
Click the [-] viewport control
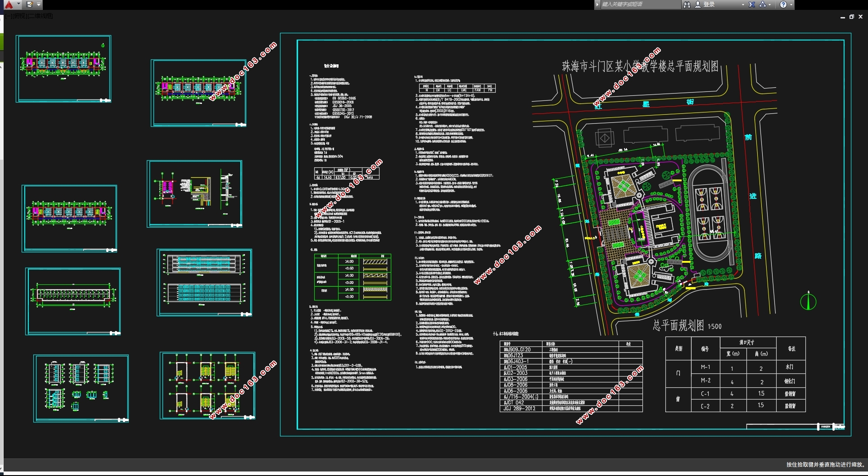point(9,16)
